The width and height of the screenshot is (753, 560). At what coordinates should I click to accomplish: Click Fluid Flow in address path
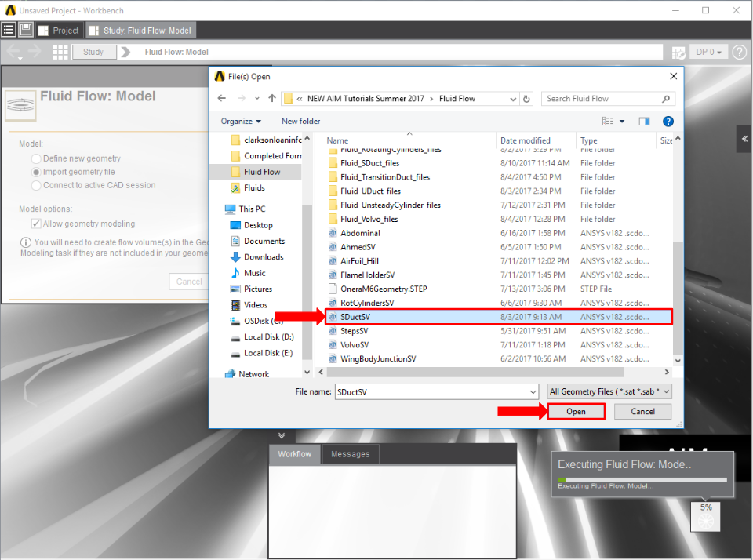click(x=457, y=99)
